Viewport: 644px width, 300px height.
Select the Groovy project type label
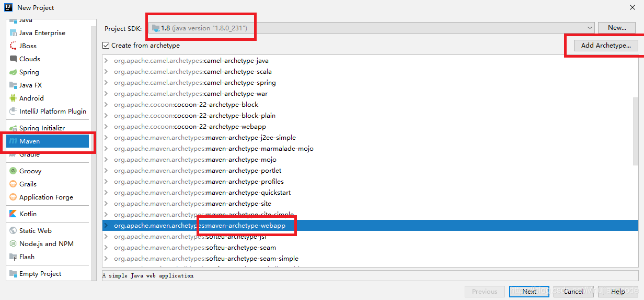30,171
